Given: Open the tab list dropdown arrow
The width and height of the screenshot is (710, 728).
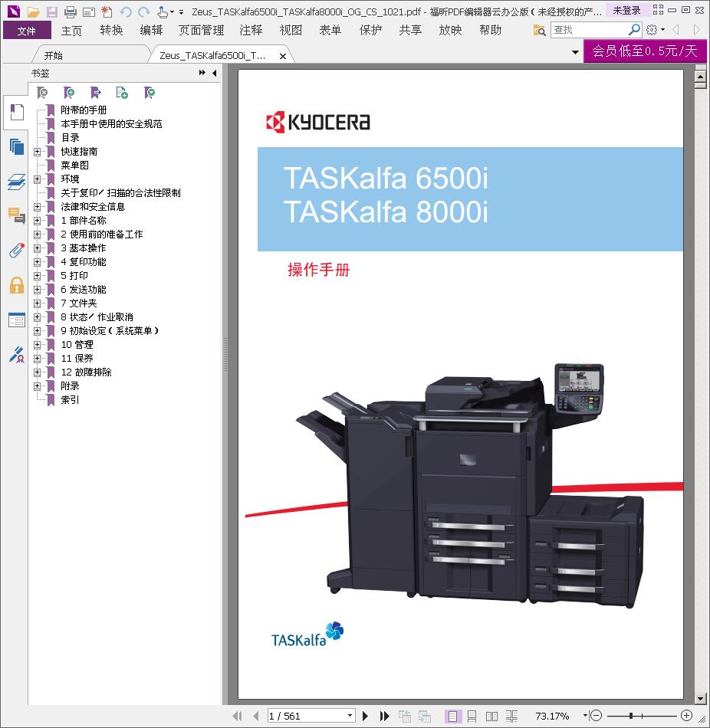Looking at the screenshot, I should point(575,52).
